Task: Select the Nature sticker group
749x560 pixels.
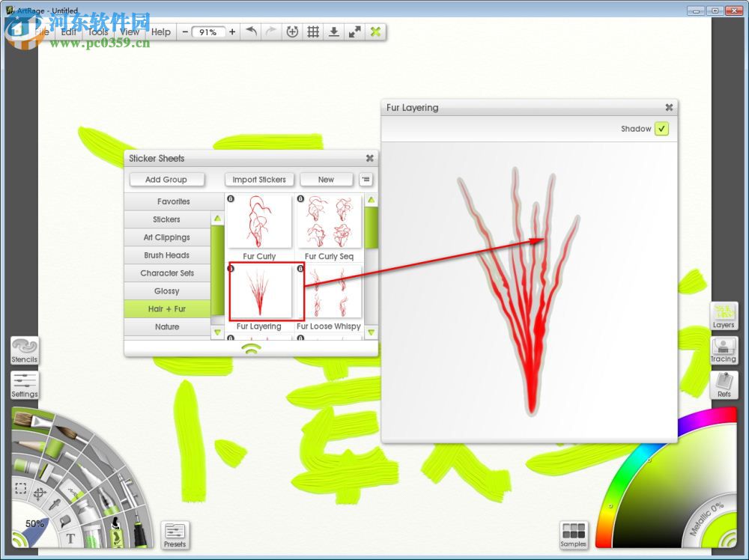Action: [167, 326]
